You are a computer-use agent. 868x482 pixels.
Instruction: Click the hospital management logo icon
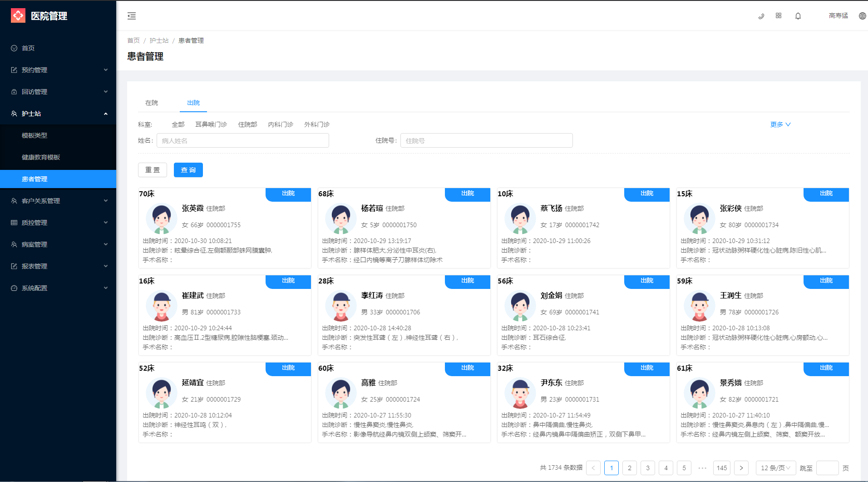click(x=18, y=16)
